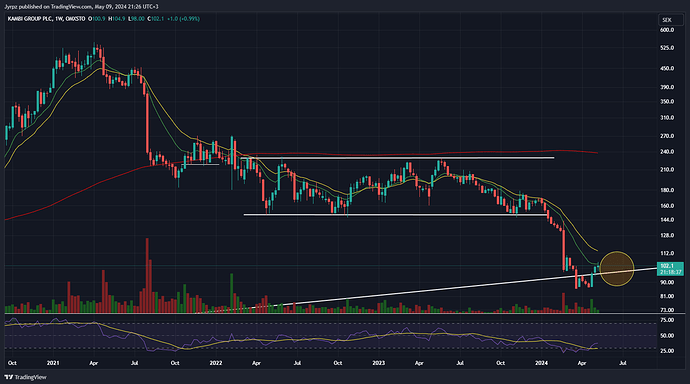This screenshot has width=690, height=384.
Task: Click the 270.0 price axis label
Action: [x=667, y=136]
